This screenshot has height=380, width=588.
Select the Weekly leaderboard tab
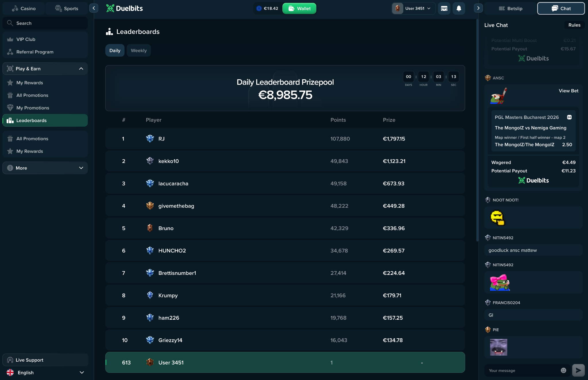[139, 51]
